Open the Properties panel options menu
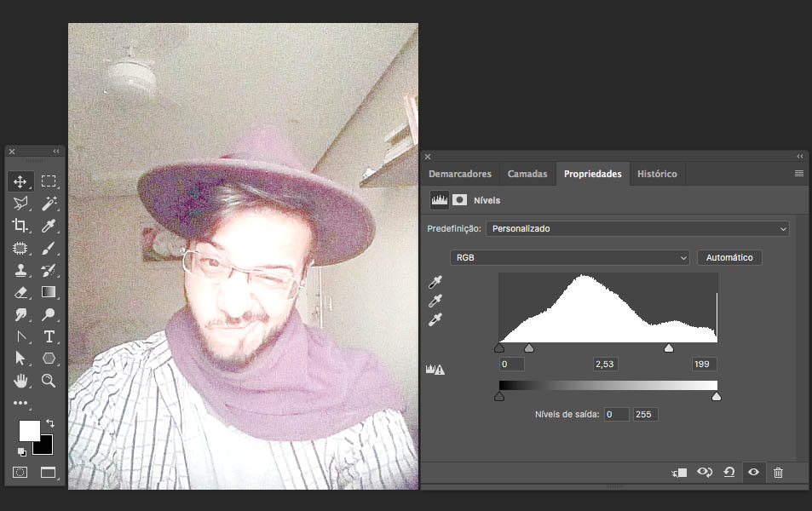 tap(798, 174)
